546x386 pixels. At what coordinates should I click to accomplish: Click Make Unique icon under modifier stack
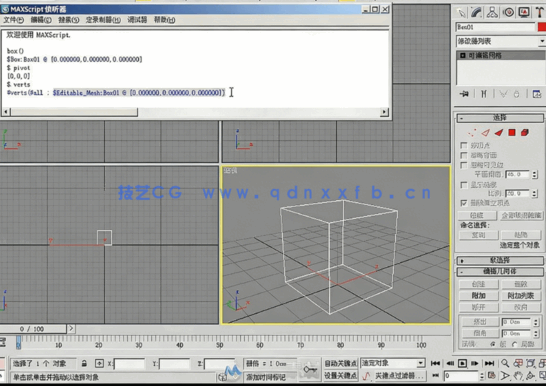coord(503,94)
